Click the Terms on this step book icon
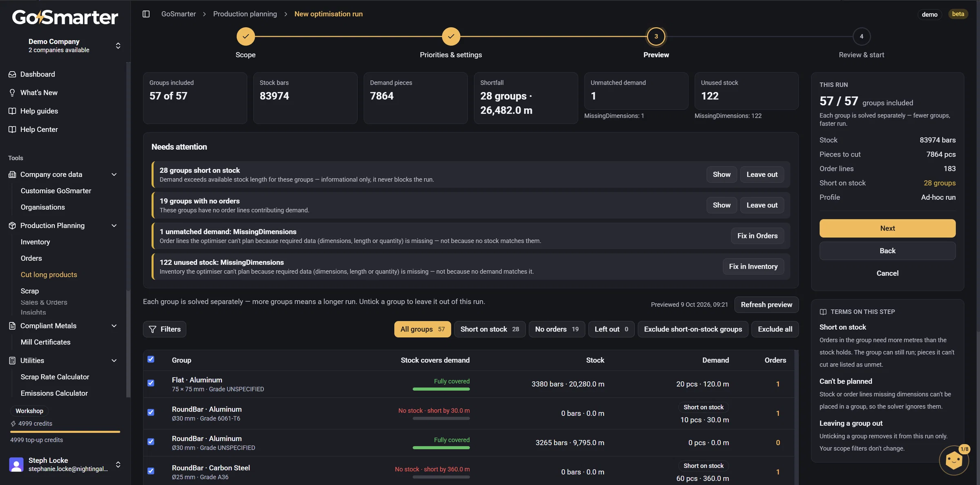 point(823,312)
